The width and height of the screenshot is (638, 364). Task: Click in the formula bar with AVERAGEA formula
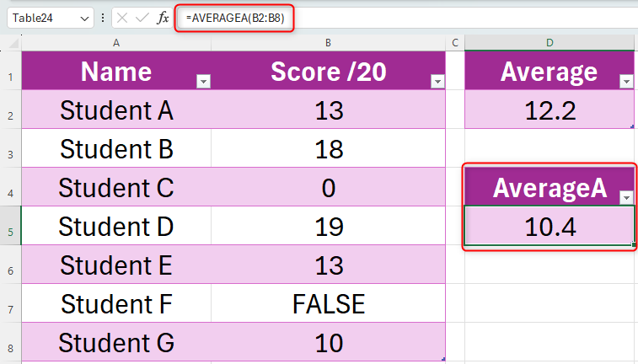click(407, 18)
